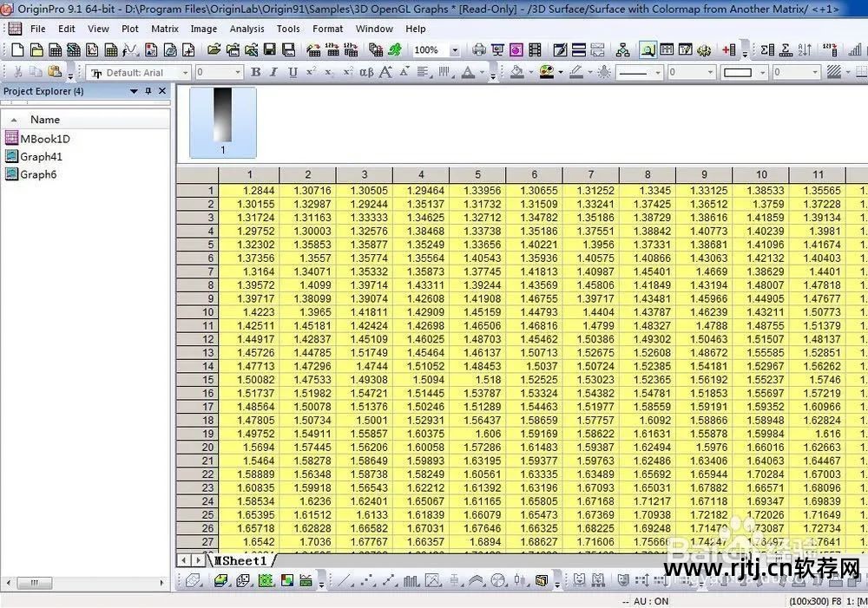Open the fill pattern rectangle dropdown
The image size is (868, 608).
pos(762,73)
